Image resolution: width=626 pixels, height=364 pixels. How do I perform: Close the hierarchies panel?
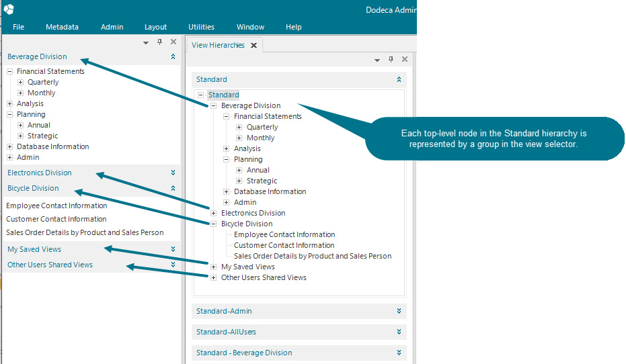[x=404, y=59]
